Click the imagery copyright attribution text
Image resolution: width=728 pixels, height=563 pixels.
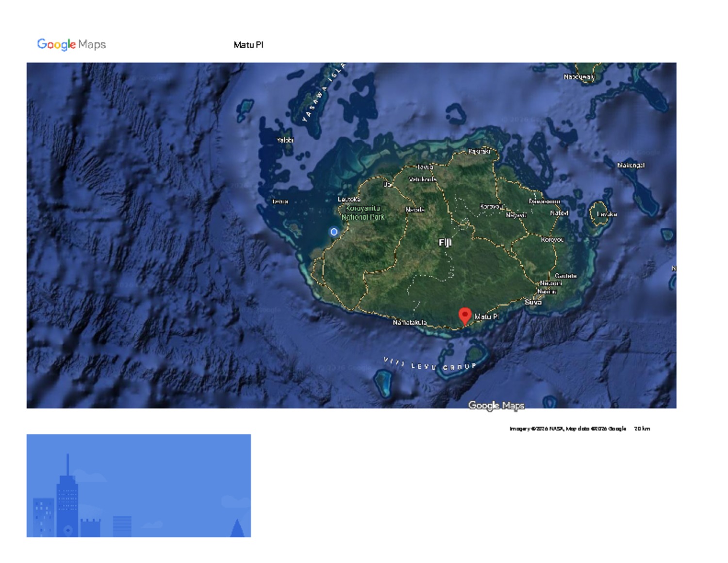pyautogui.click(x=567, y=428)
